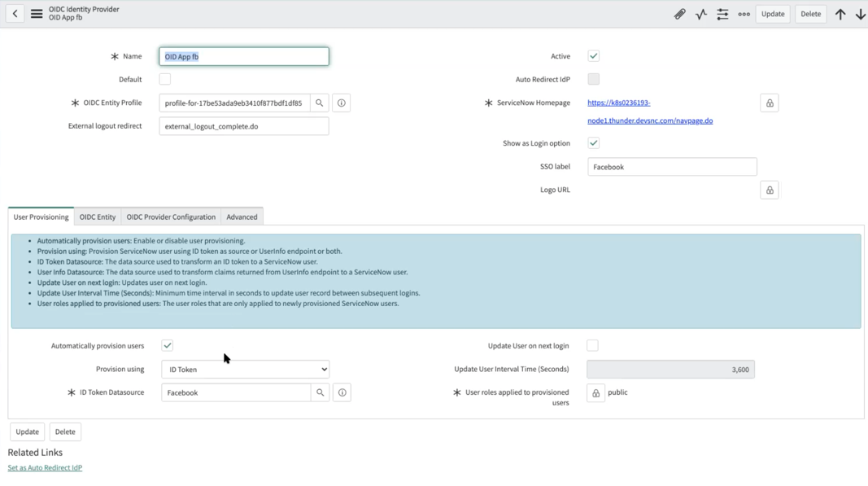868x486 pixels.
Task: Toggle the Auto Redirect IdP checkbox
Action: pos(593,79)
